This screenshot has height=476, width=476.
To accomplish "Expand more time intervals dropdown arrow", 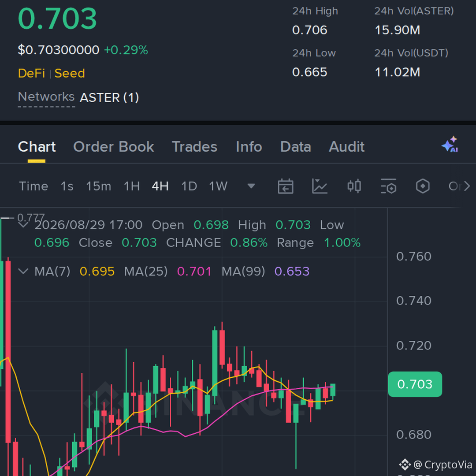I will pyautogui.click(x=251, y=186).
